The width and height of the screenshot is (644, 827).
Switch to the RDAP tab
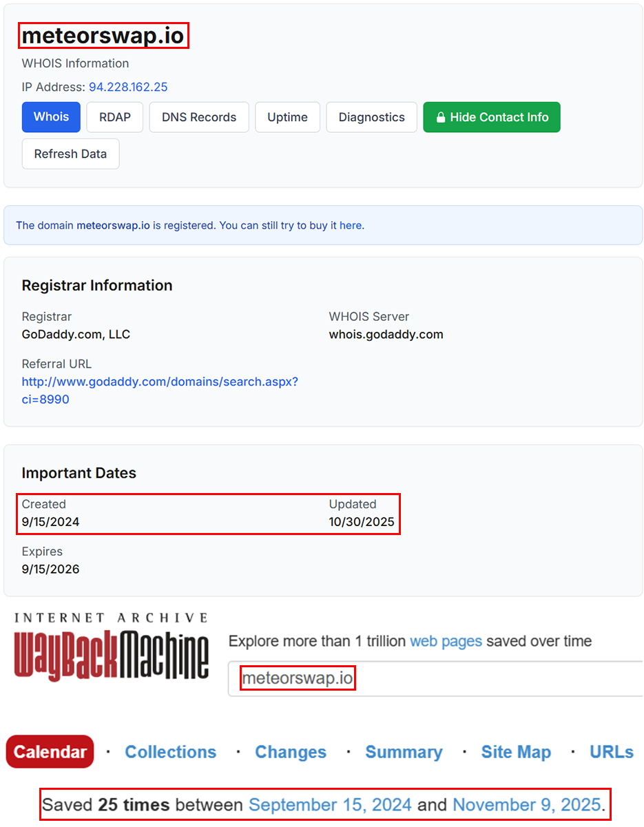(x=114, y=117)
